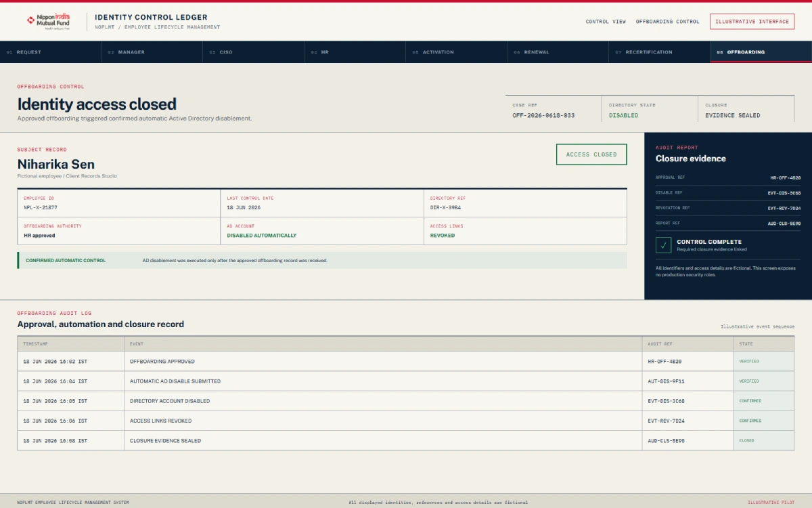Image resolution: width=812 pixels, height=508 pixels.
Task: Switch to the Recertification step tab
Action: (x=660, y=52)
